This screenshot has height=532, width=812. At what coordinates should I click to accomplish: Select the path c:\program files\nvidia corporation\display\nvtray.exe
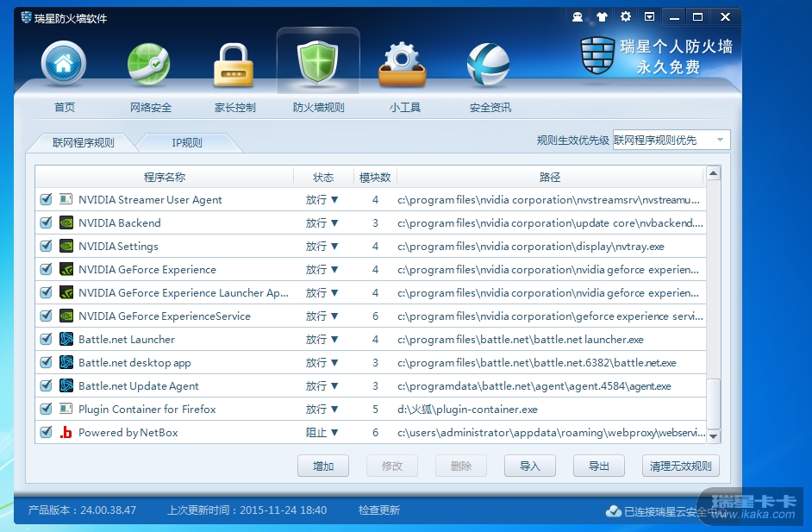pos(531,246)
